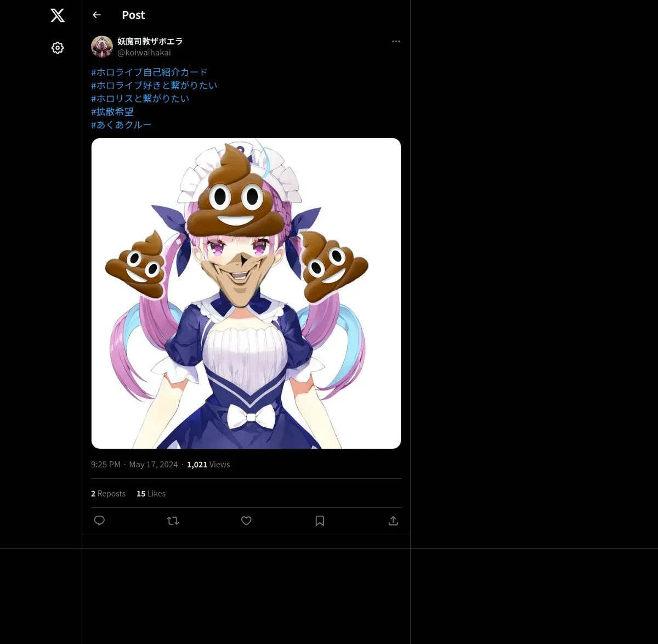Open hashtag #ホロライブ好きと繋がりたい
The image size is (658, 644).
click(154, 86)
